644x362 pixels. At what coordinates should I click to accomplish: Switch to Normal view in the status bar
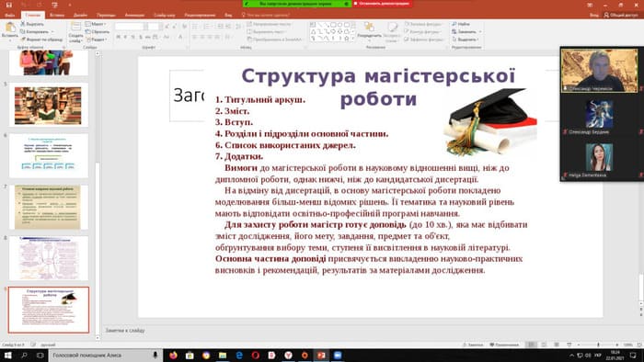(x=532, y=345)
